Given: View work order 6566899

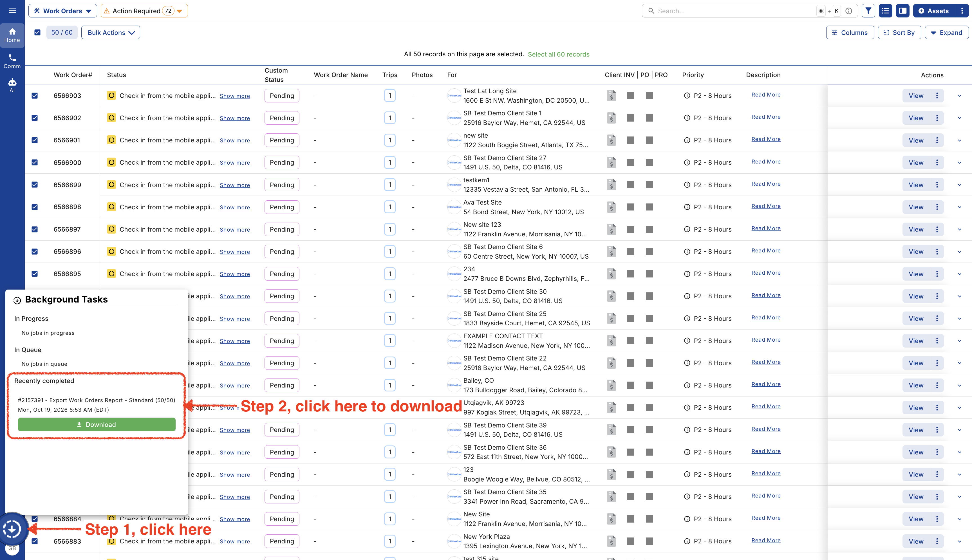Looking at the screenshot, I should coord(916,185).
